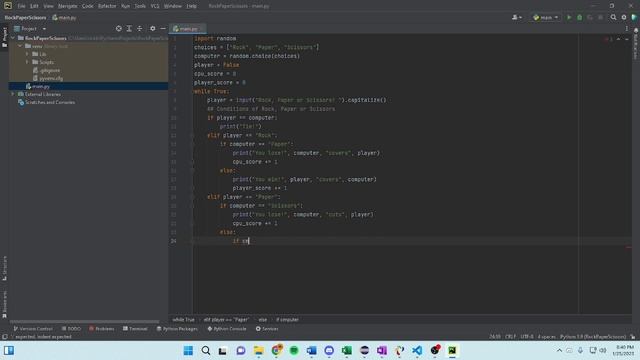Select the main.py editor tab

tap(188, 29)
